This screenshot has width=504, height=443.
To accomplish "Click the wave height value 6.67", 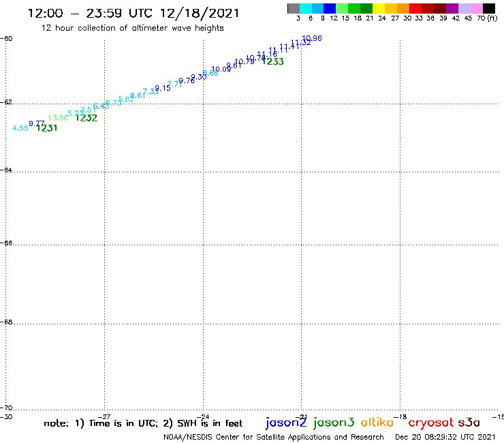I will coord(138,95).
